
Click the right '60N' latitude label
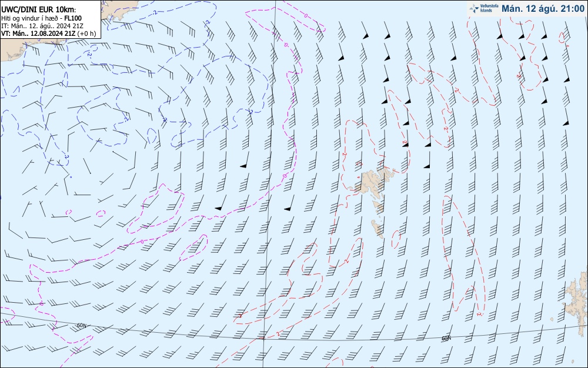(446, 338)
